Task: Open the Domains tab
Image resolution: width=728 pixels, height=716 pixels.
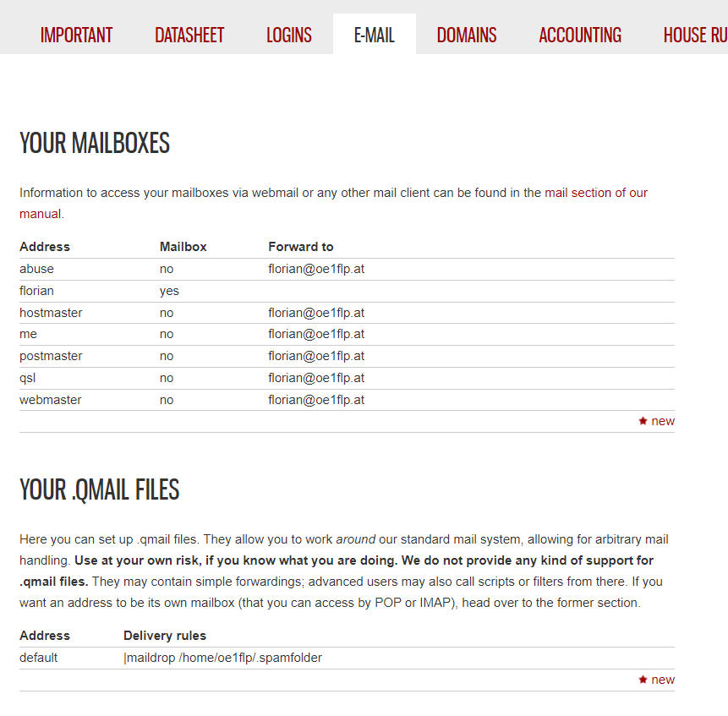Action: click(x=467, y=36)
